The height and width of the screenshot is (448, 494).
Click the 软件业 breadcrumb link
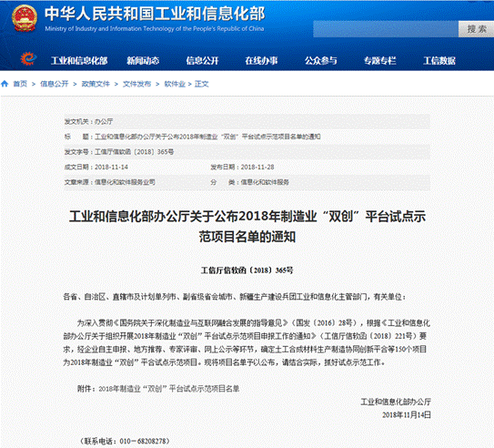point(175,84)
